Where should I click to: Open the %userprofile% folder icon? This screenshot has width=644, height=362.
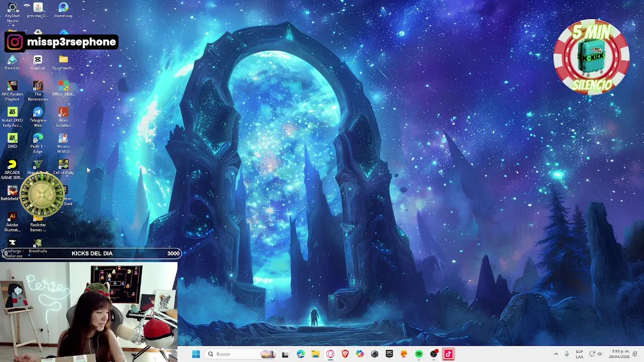coord(63,62)
